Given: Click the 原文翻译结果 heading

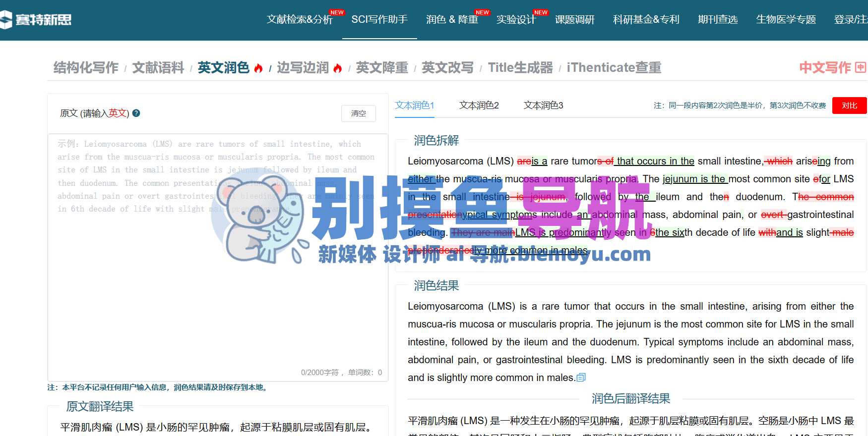Looking at the screenshot, I should pyautogui.click(x=100, y=406).
